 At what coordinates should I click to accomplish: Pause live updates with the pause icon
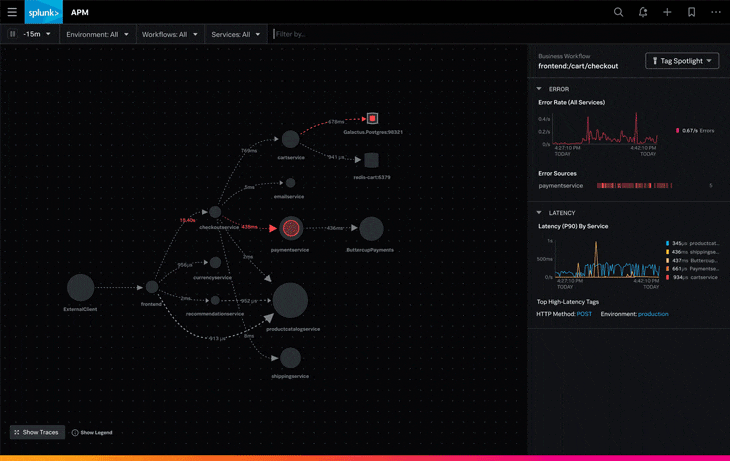click(12, 34)
